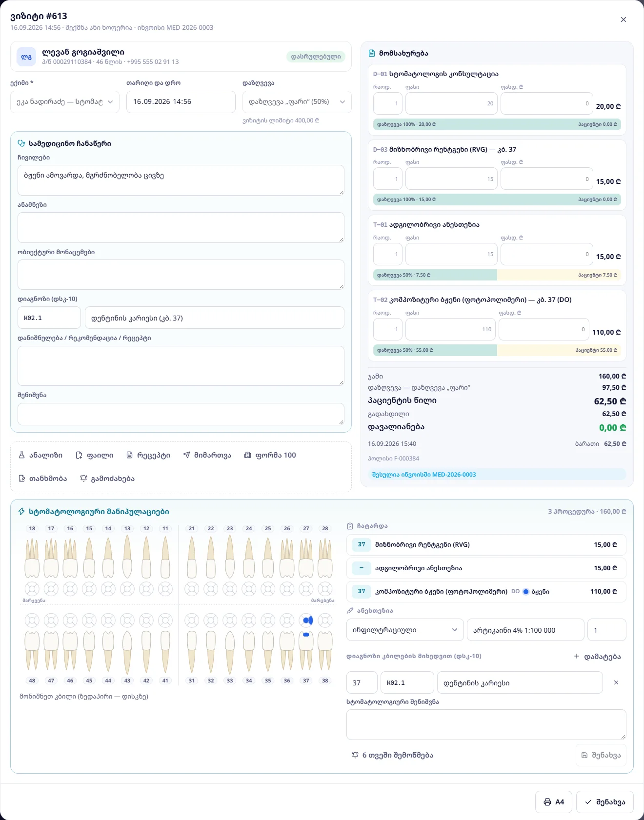This screenshot has height=820, width=644.
Task: Open the დაზღვევა insurance dropdown
Action: click(297, 102)
